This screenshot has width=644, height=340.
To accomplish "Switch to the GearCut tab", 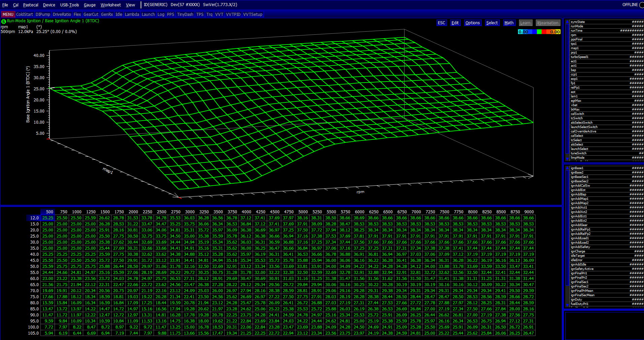I will (91, 14).
